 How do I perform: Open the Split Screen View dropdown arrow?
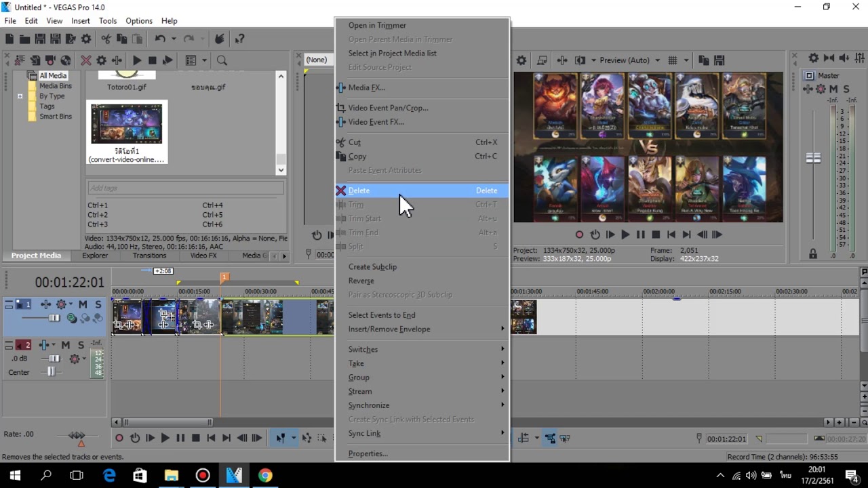point(593,60)
